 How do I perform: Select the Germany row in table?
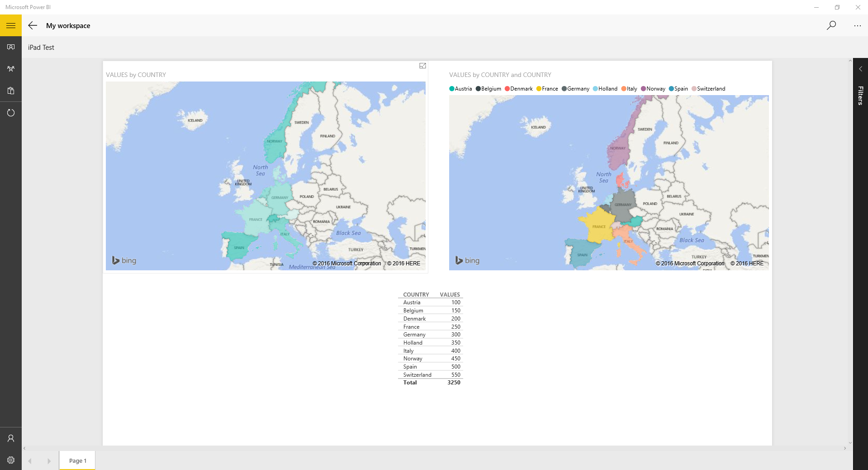431,335
